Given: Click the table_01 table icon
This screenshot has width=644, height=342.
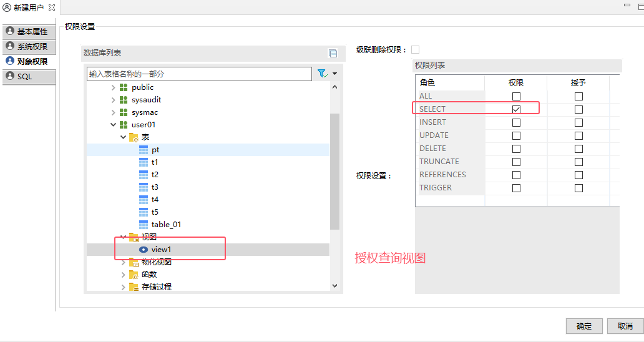Looking at the screenshot, I should coord(144,225).
